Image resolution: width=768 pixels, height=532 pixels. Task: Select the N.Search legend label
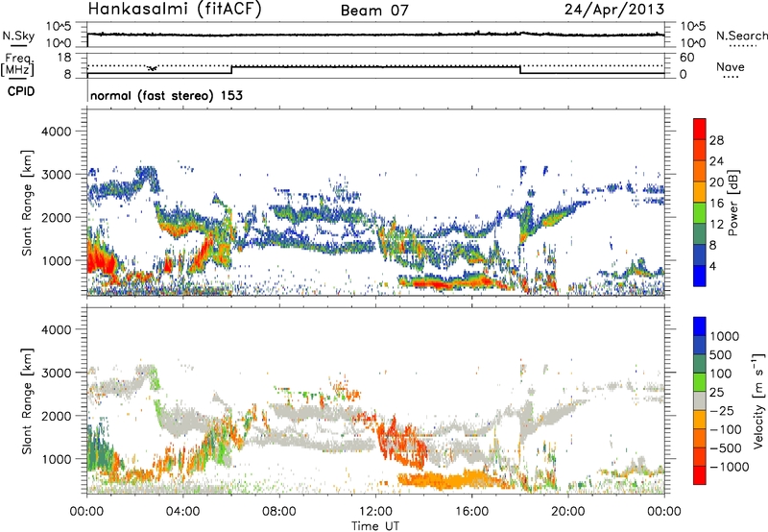click(741, 36)
